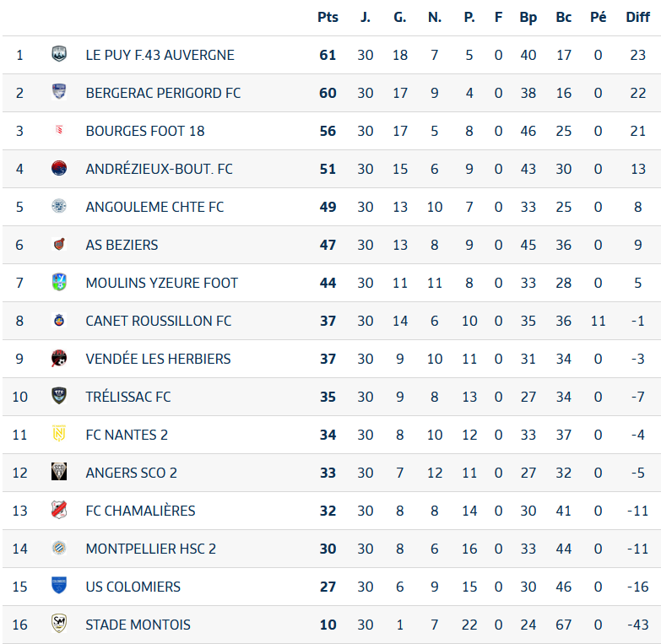Click the Diff column header
The image size is (661, 644).
click(x=638, y=17)
